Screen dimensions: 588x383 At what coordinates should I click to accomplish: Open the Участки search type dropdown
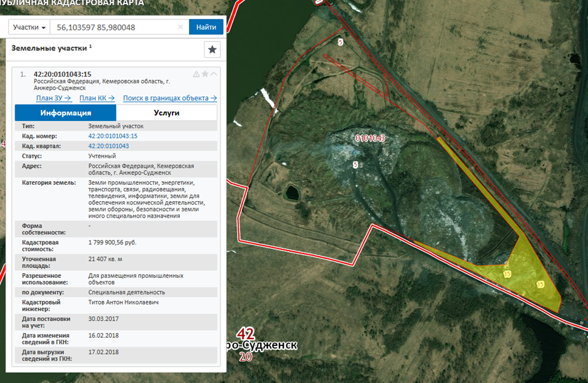pos(29,27)
